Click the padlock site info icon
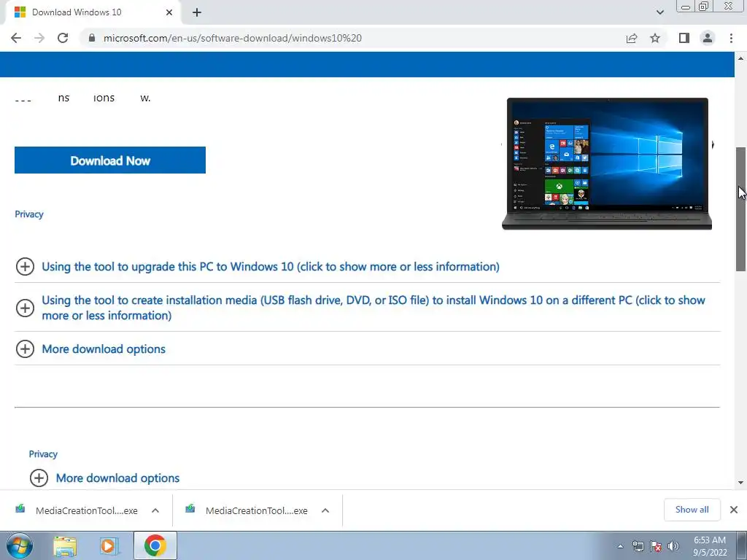This screenshot has width=747, height=560. [x=92, y=38]
